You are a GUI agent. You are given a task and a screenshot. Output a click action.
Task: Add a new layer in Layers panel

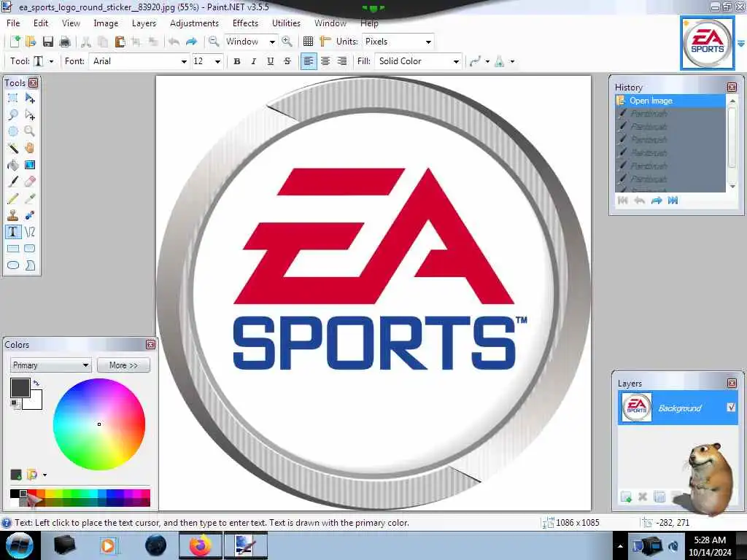[626, 497]
